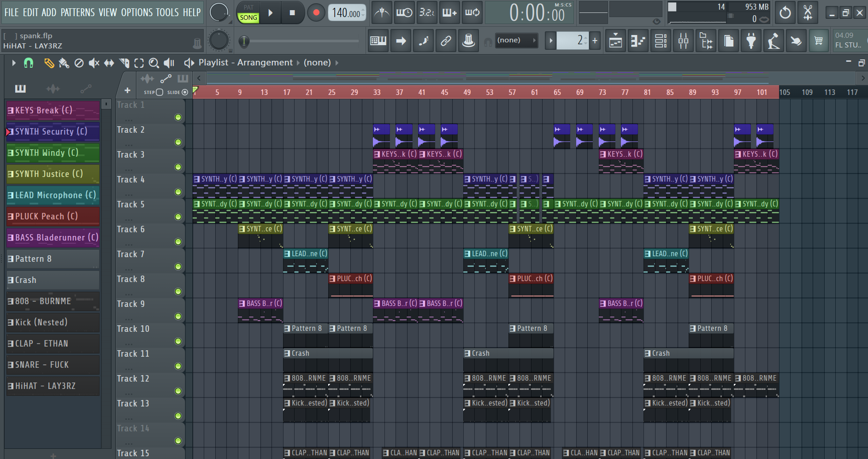Select the BASS Bladerunner (C) pattern

coord(53,237)
